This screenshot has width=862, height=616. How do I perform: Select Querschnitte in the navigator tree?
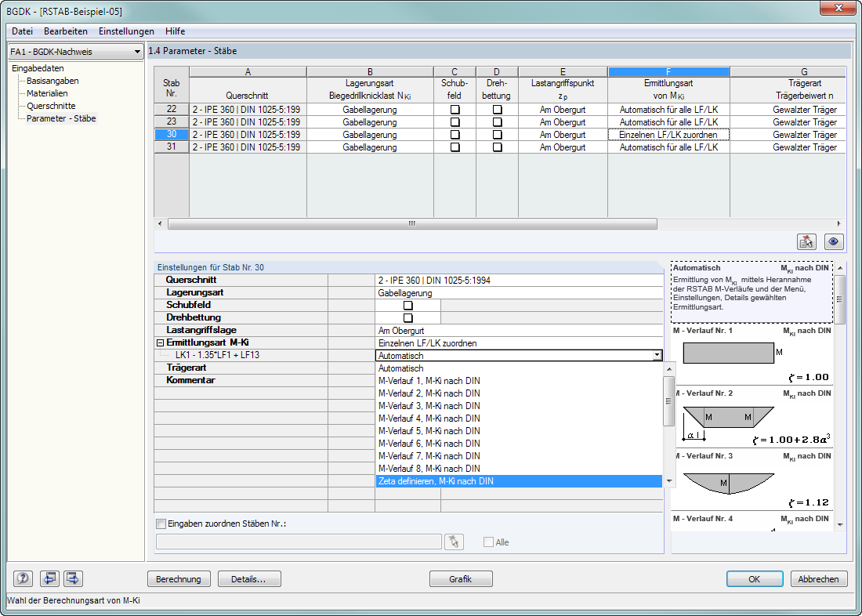pyautogui.click(x=51, y=106)
